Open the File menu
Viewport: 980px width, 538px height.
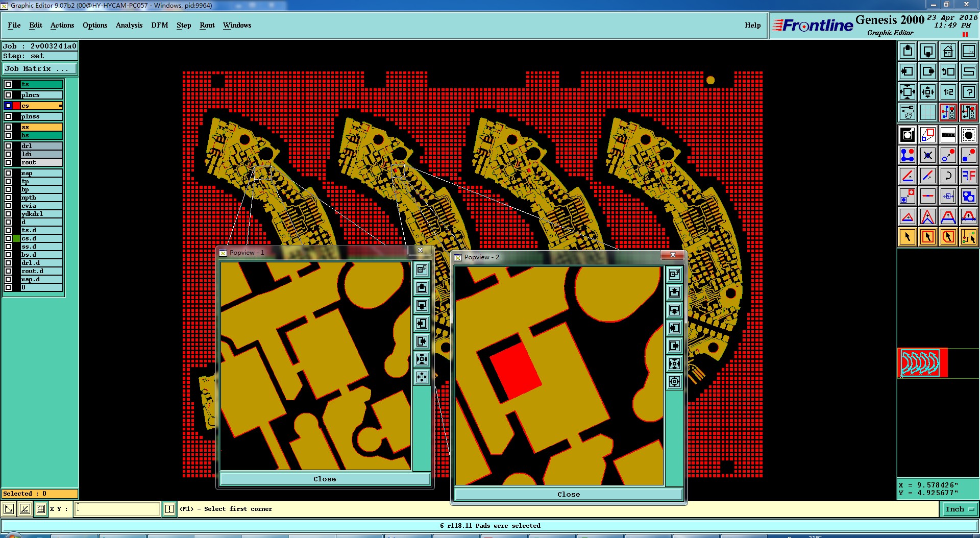coord(14,25)
